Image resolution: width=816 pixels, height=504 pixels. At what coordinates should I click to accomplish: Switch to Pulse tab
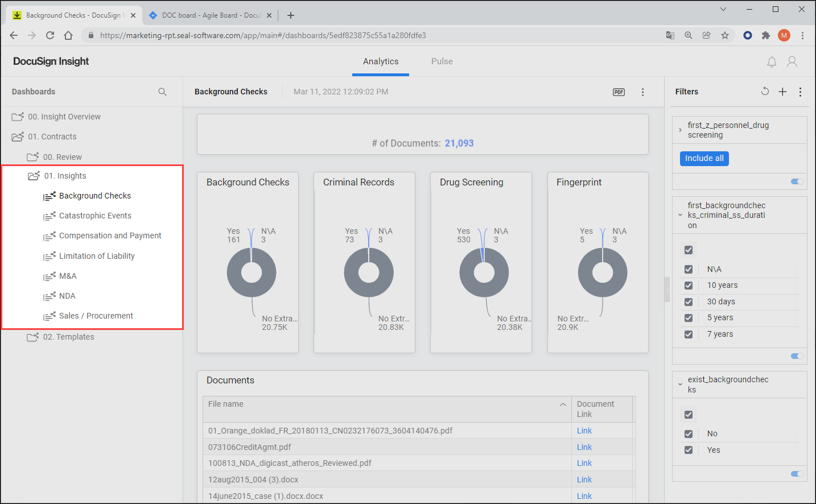click(442, 61)
